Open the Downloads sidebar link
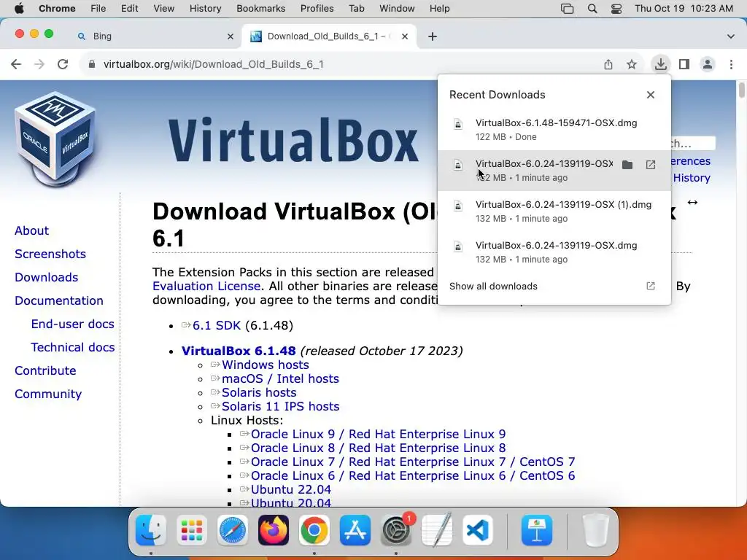 pos(46,277)
